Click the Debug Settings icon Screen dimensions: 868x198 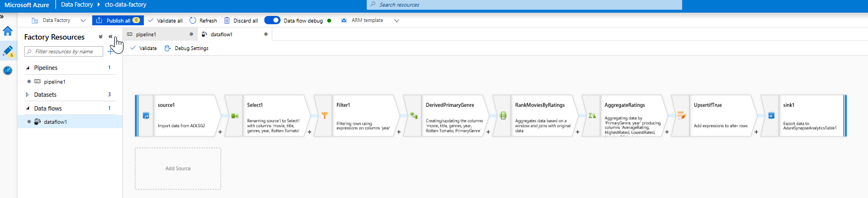168,48
